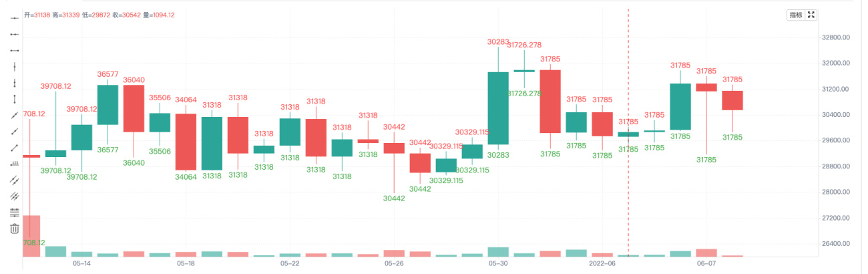Choose the vertical ray line tool

pos(15,83)
